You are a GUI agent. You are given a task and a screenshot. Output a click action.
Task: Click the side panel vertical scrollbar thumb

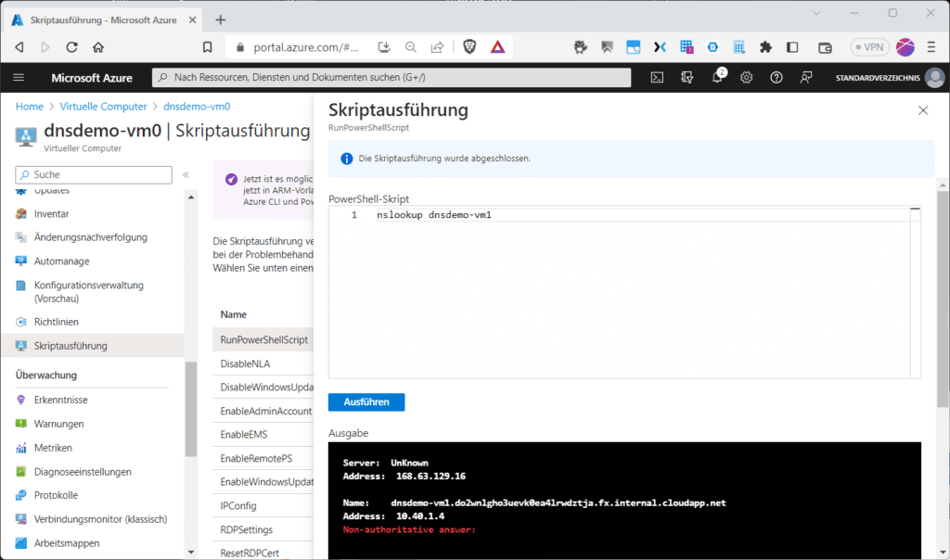943,299
